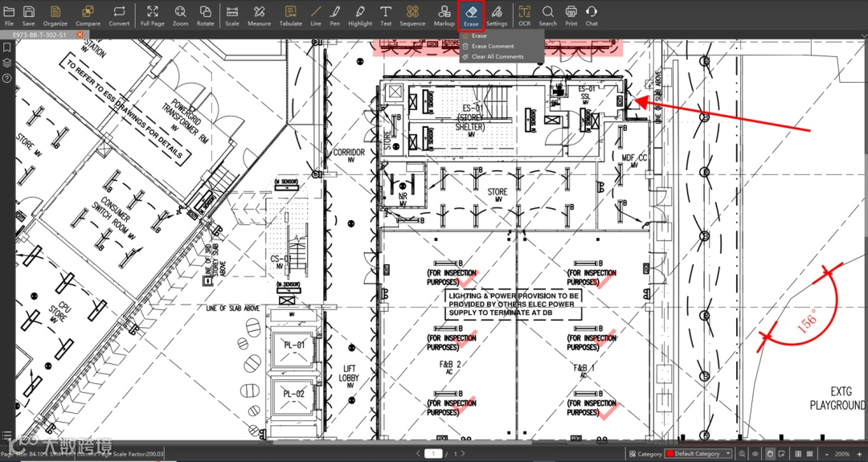This screenshot has height=462, width=868.
Task: Open the Markup tool
Action: pyautogui.click(x=444, y=15)
